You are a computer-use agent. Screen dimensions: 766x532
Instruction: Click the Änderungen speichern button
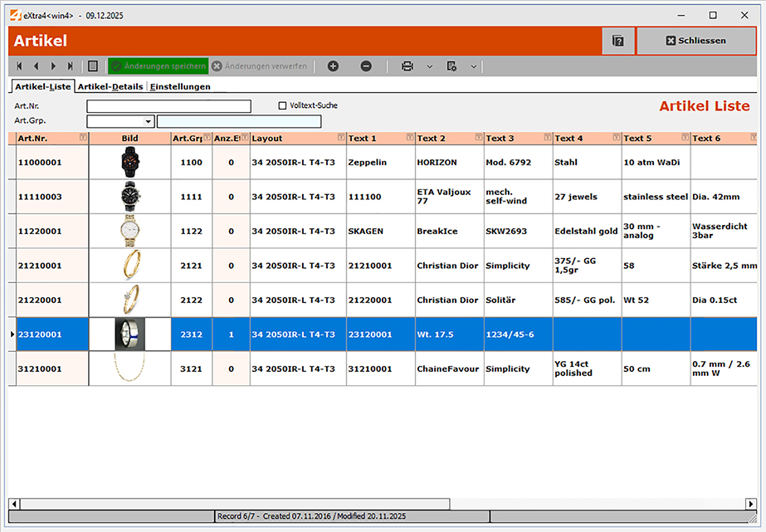coord(158,66)
